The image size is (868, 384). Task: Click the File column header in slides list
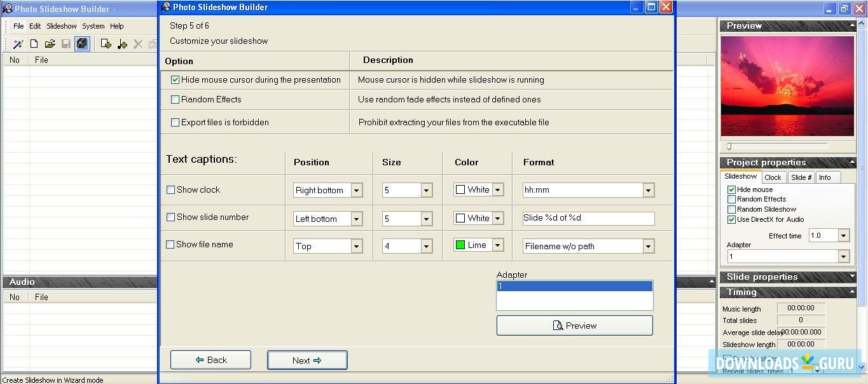coord(41,60)
